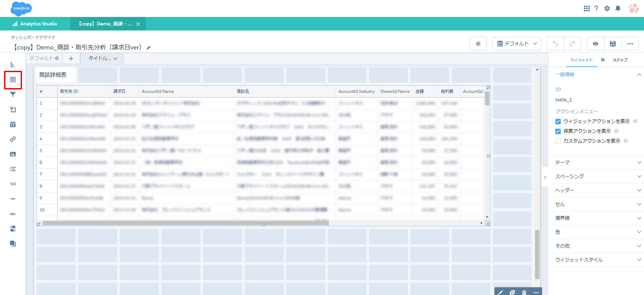Expand the テーマ section
Screen dimensions: 644x295
(x=598, y=163)
